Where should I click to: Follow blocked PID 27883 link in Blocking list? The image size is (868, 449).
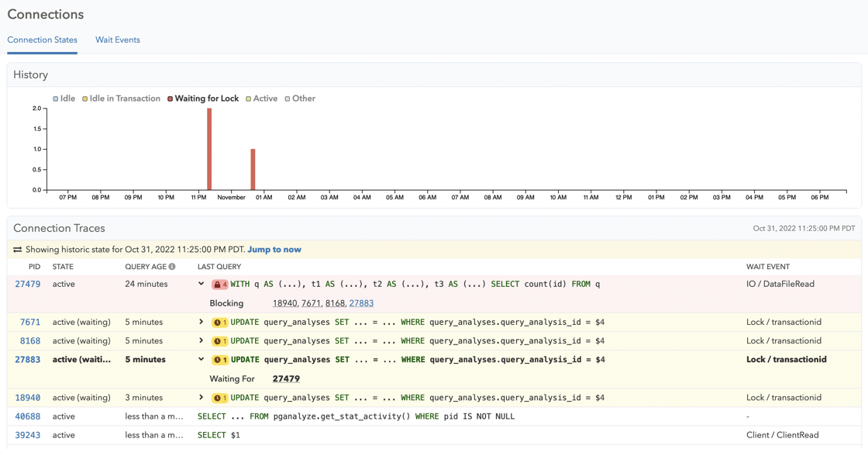point(361,303)
